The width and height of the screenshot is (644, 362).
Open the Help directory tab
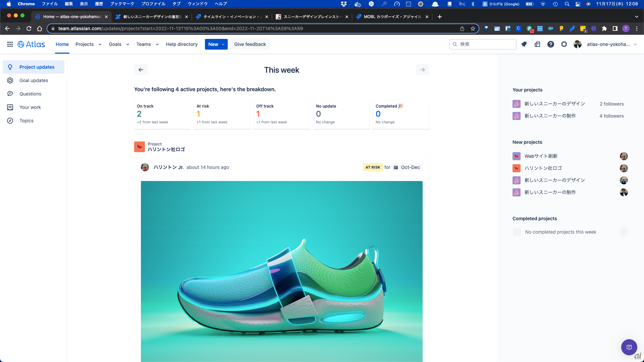point(181,44)
